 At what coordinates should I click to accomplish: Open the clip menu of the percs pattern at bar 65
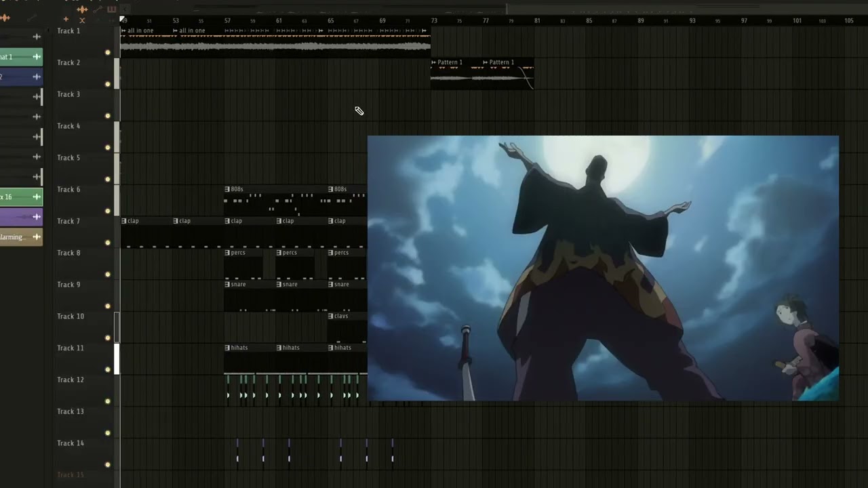click(x=331, y=253)
